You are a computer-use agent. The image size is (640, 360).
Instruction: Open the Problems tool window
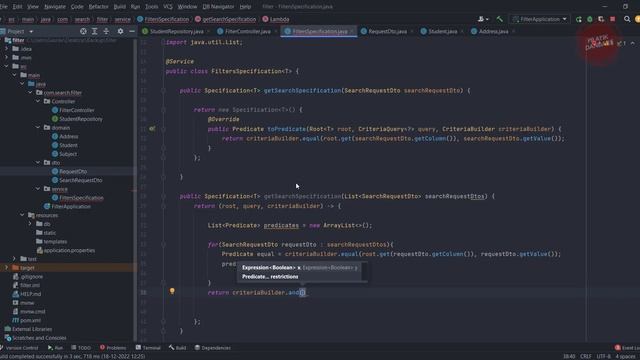tap(113, 348)
